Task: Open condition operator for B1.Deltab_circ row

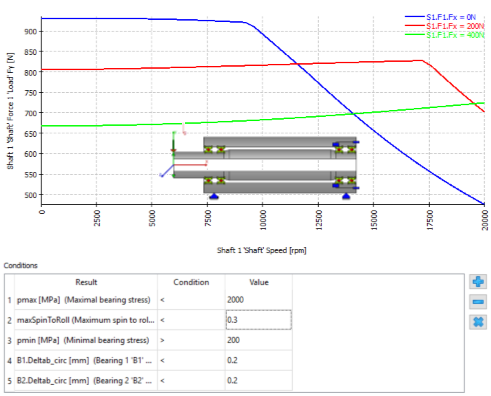Action: (191, 360)
